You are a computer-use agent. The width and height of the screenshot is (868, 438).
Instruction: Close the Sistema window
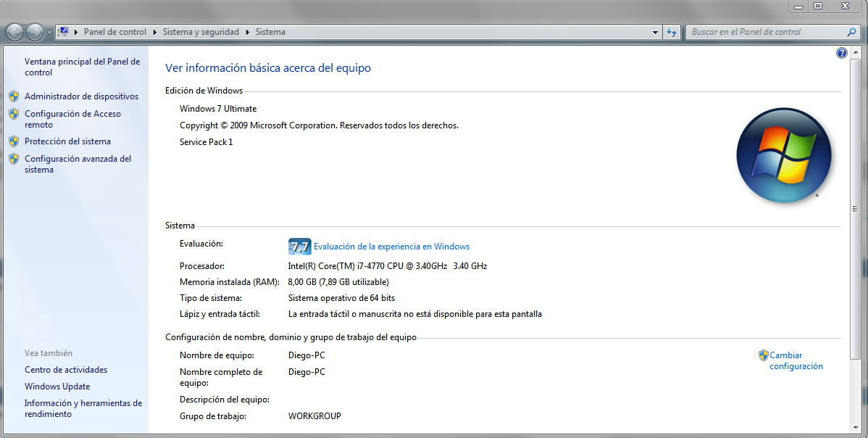[846, 6]
